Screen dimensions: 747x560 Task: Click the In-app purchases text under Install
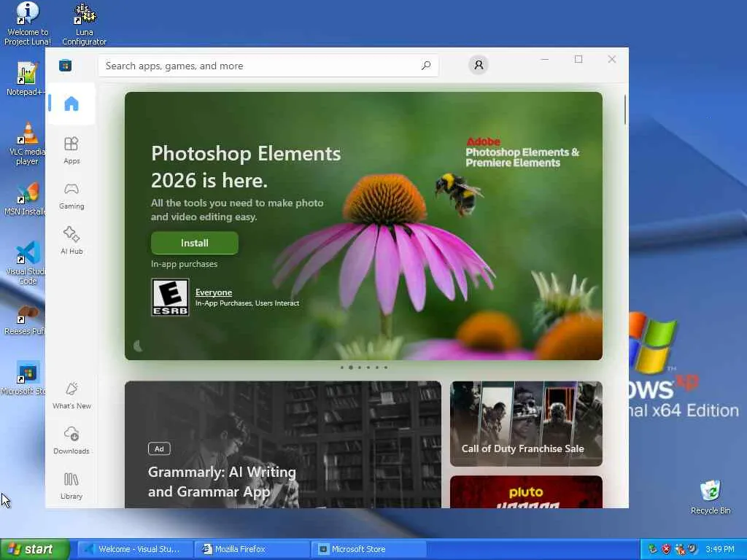(x=184, y=264)
